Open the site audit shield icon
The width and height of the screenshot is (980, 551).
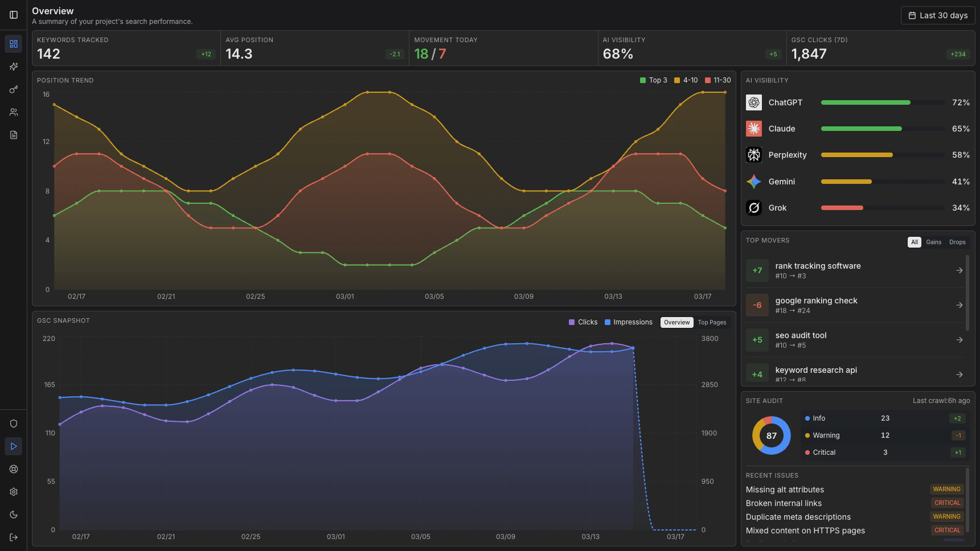(14, 423)
